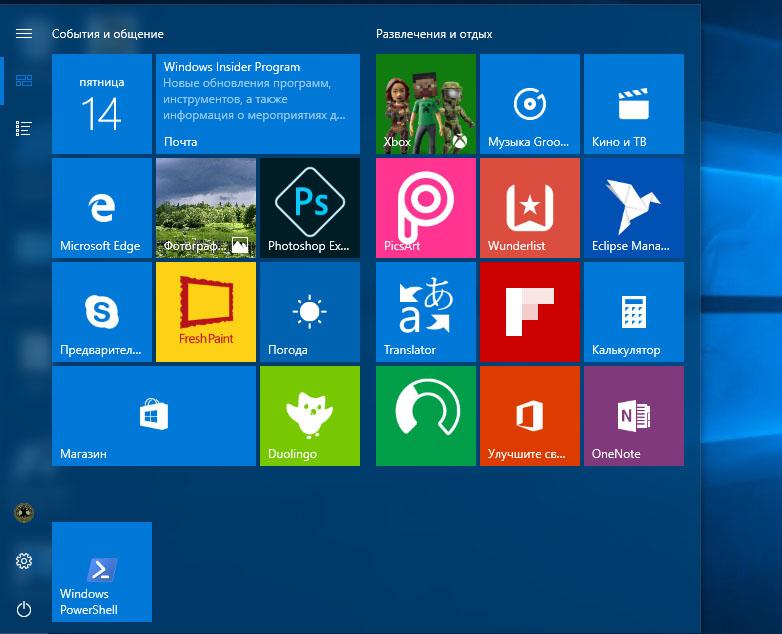
Task: Expand the hamburger menu in Start
Action: pyautogui.click(x=24, y=33)
